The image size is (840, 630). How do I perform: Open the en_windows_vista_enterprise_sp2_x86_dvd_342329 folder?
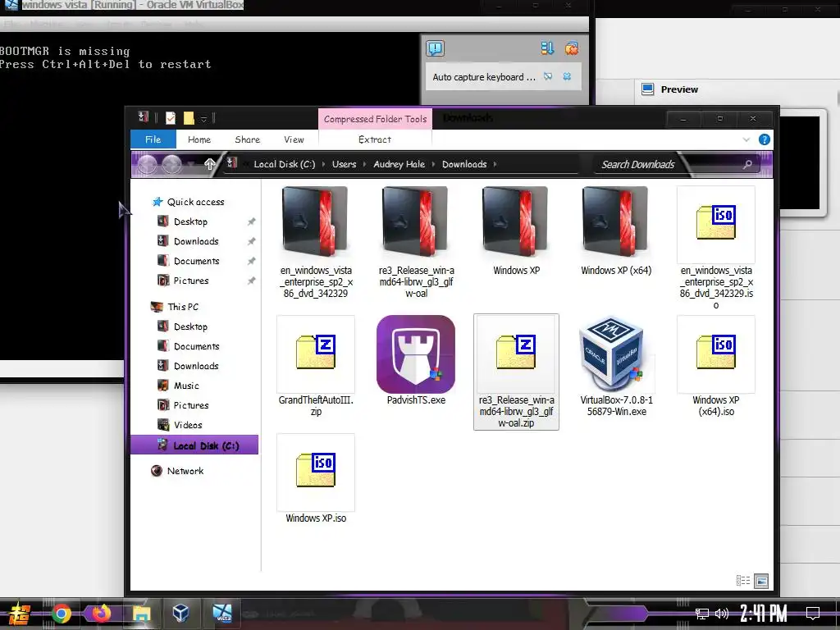tap(316, 242)
